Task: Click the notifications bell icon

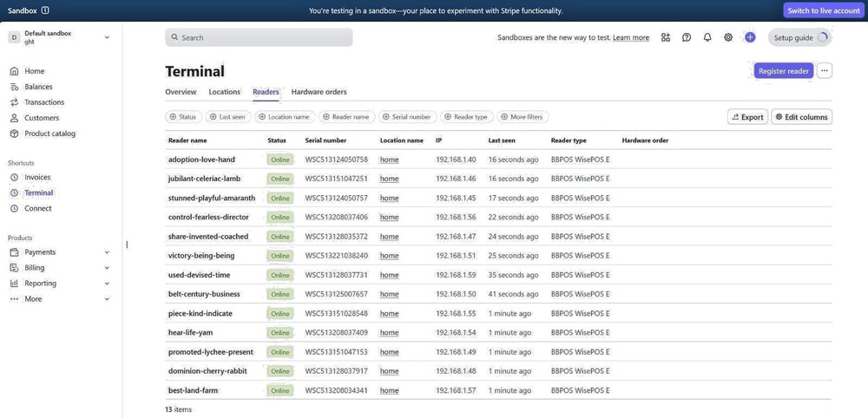Action: pyautogui.click(x=707, y=37)
